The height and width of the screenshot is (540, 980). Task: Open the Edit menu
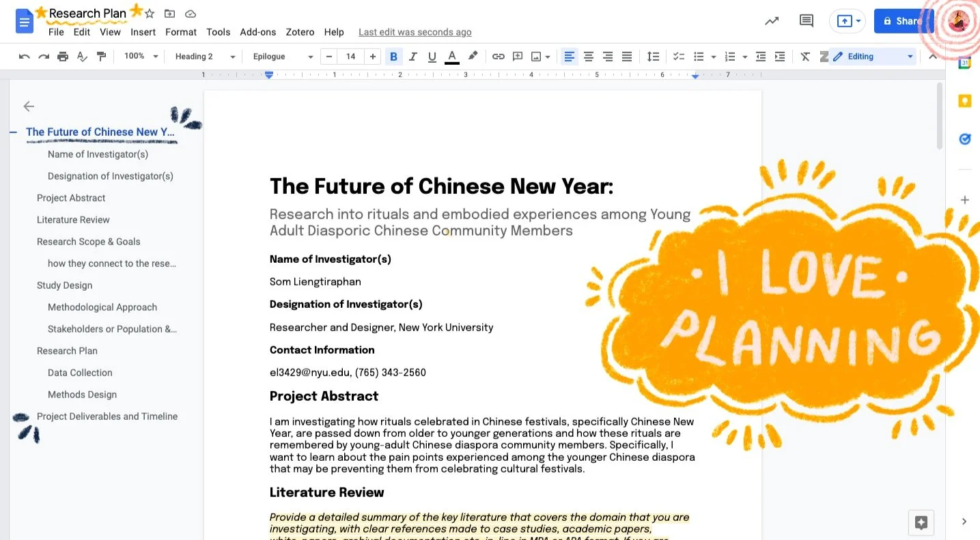(82, 32)
